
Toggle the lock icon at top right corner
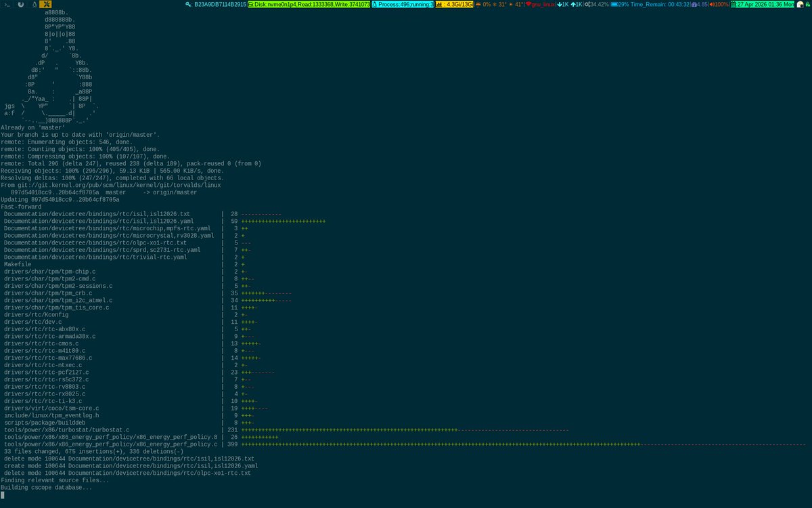click(x=809, y=5)
